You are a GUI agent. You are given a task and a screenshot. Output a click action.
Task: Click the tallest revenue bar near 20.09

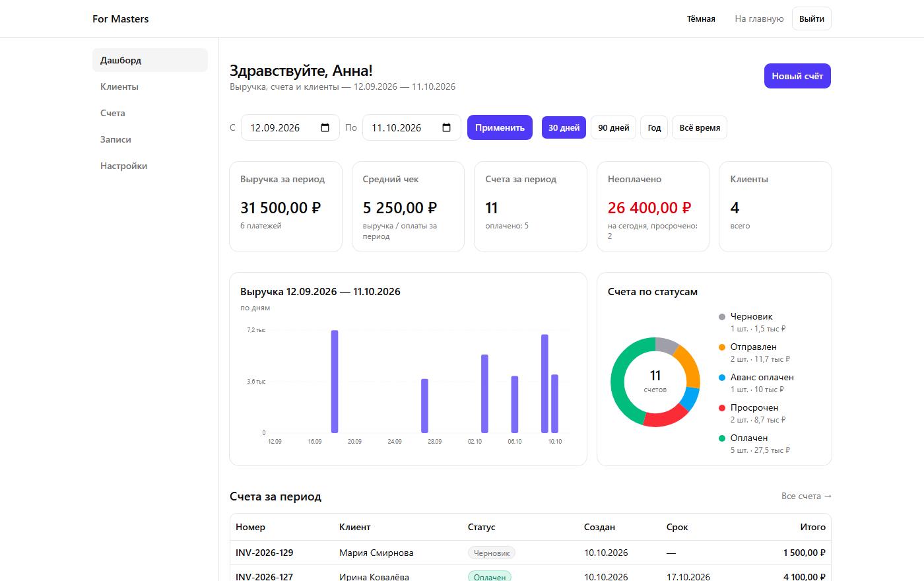(335, 381)
